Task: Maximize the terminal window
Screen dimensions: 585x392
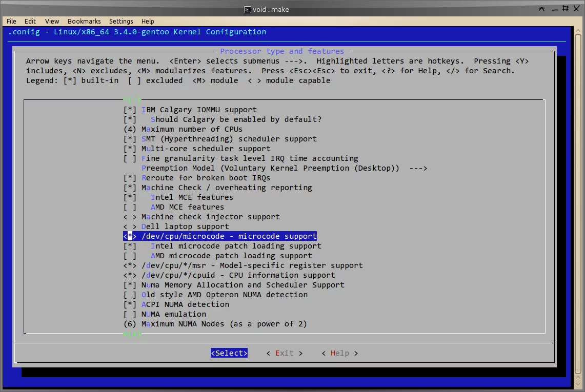Action: [x=565, y=9]
